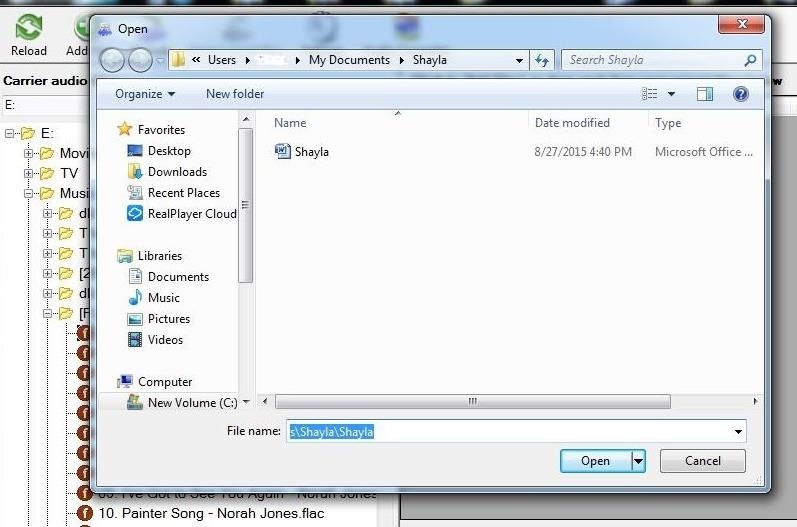
Task: Open RealPlayer Cloud in sidebar
Action: 191,214
